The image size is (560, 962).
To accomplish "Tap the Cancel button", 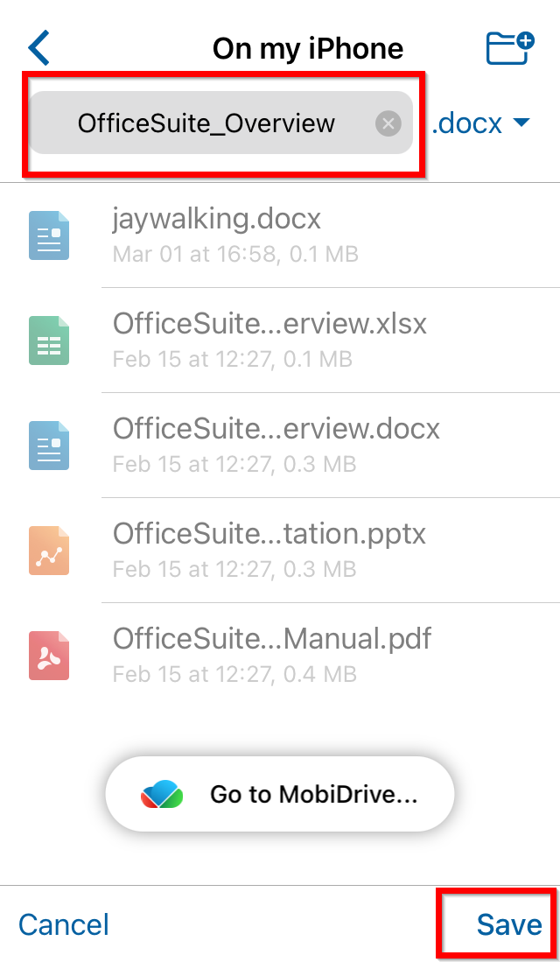I will coord(64,924).
